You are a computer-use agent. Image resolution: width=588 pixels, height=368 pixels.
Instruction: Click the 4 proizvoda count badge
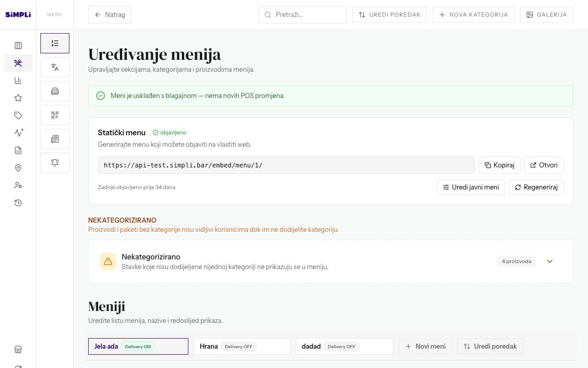pyautogui.click(x=516, y=261)
